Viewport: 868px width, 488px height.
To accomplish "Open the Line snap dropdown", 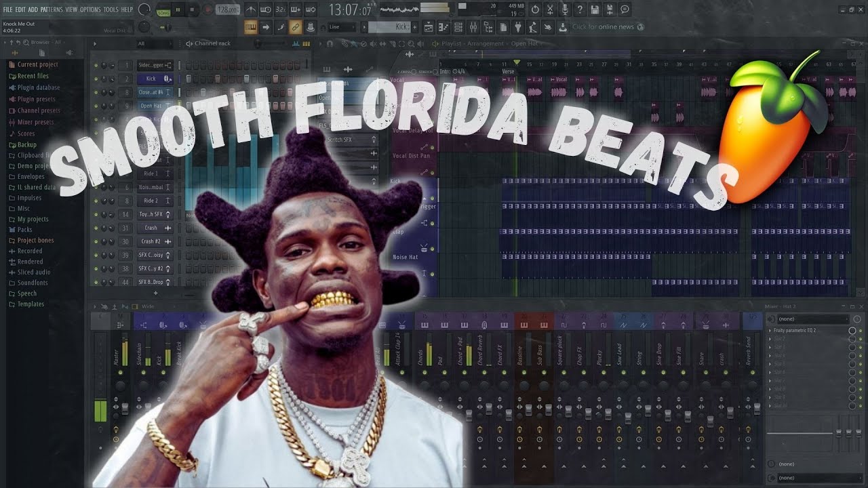I will [x=342, y=27].
